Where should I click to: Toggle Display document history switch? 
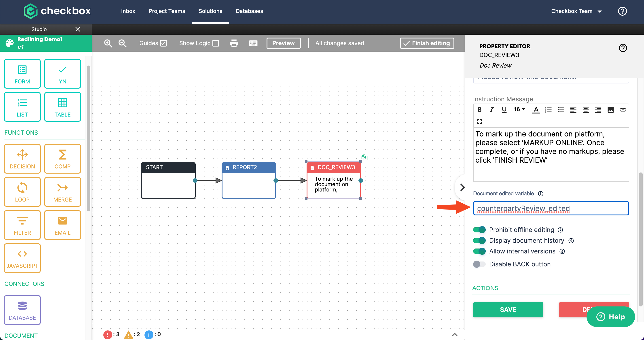[x=479, y=240]
